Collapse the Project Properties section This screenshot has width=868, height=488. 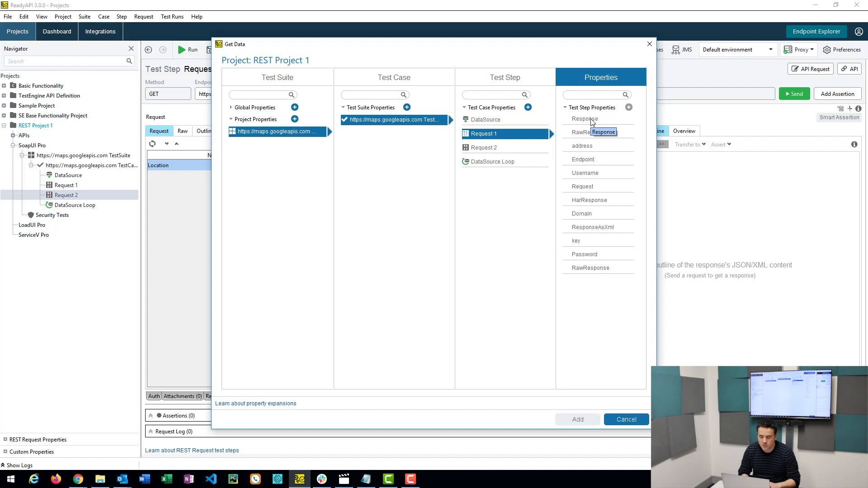(231, 119)
